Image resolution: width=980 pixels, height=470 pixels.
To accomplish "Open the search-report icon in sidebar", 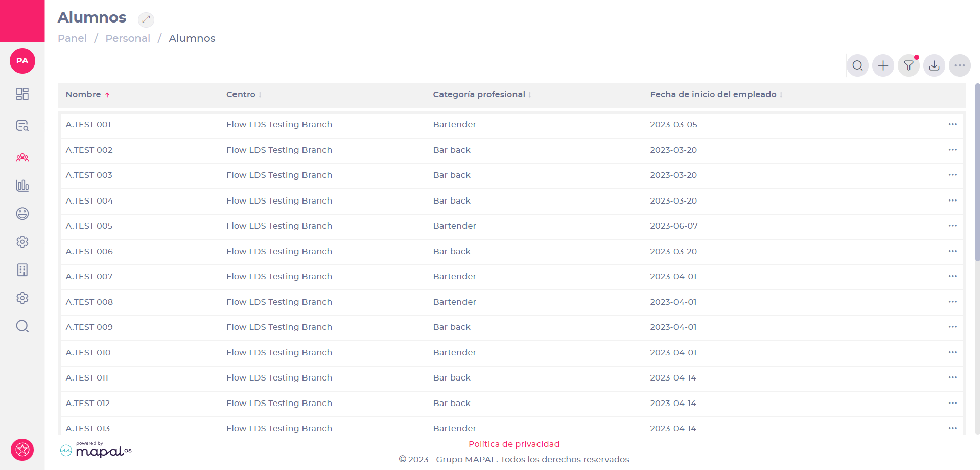I will pyautogui.click(x=22, y=126).
